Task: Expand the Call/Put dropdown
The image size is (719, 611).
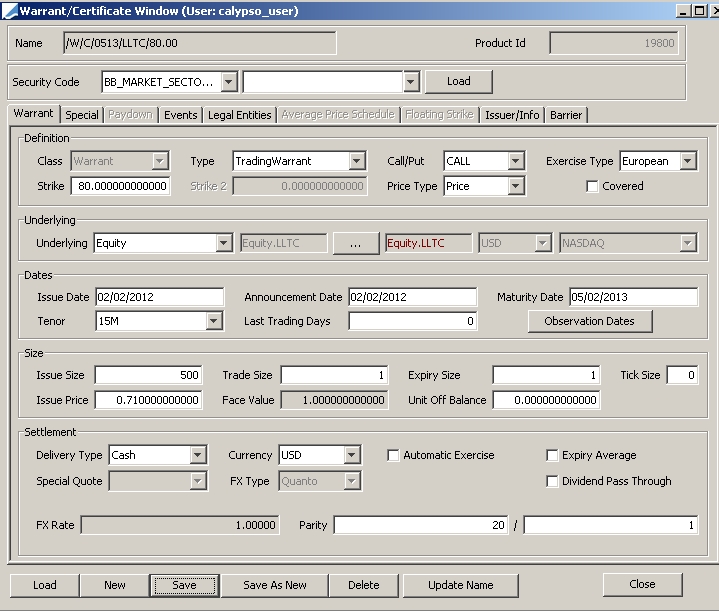Action: click(515, 161)
